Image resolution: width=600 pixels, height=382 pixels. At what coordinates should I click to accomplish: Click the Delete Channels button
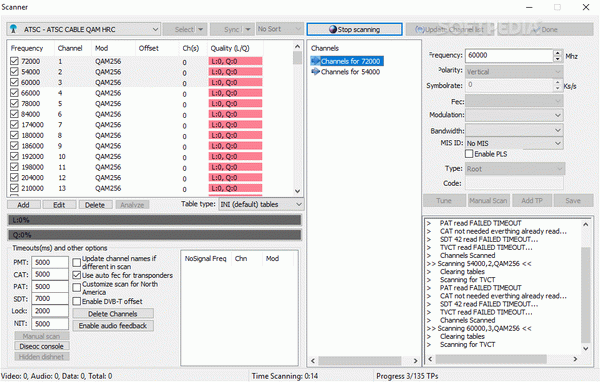pos(113,314)
